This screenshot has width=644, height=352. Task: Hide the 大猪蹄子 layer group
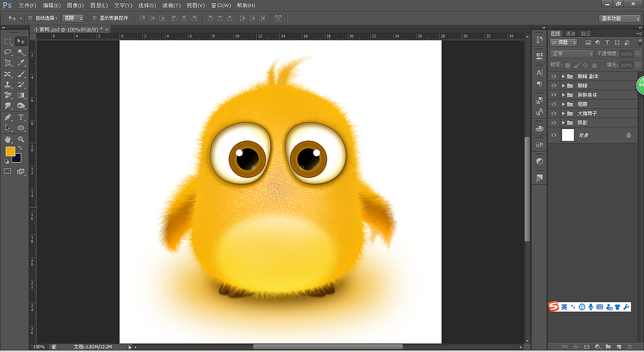point(554,113)
